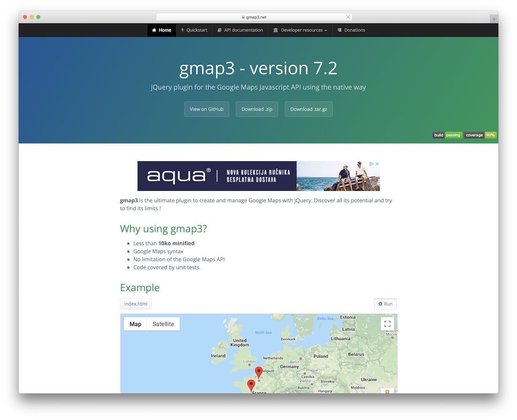Run the example code
The width and height of the screenshot is (517, 420).
[x=385, y=304]
